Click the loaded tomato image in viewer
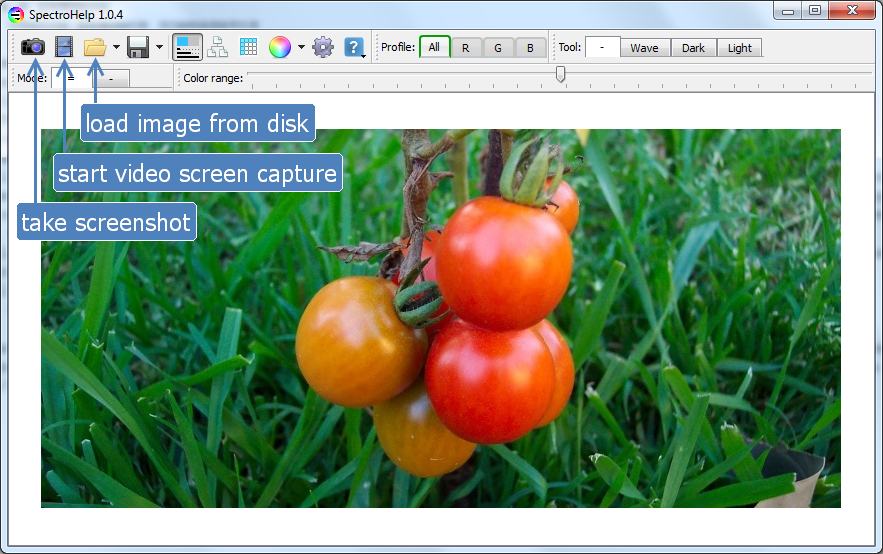This screenshot has height=554, width=883. coord(441,319)
